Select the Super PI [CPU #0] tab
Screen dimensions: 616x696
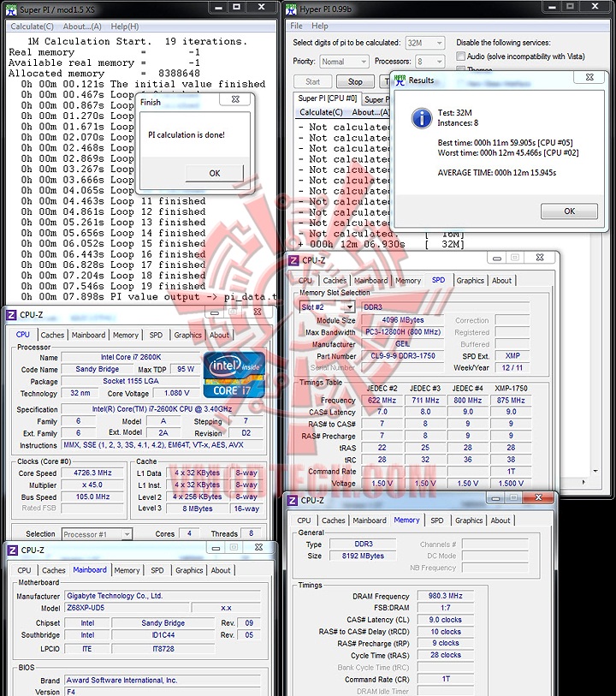coord(328,98)
